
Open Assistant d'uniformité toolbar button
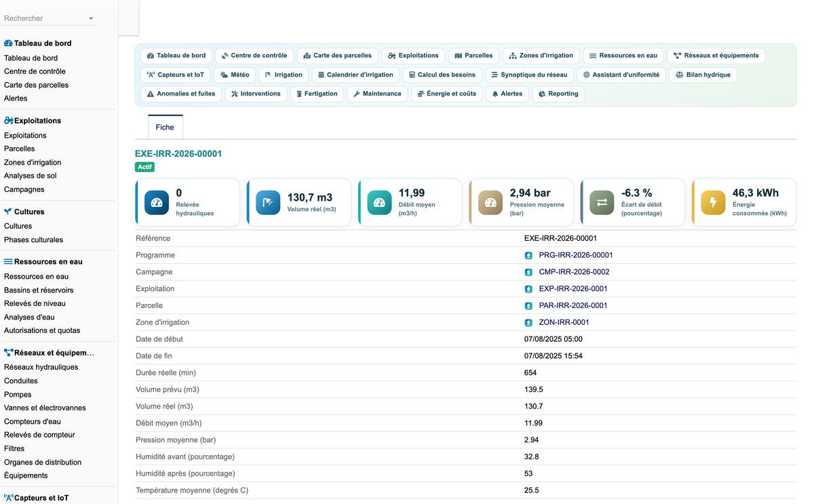[621, 75]
